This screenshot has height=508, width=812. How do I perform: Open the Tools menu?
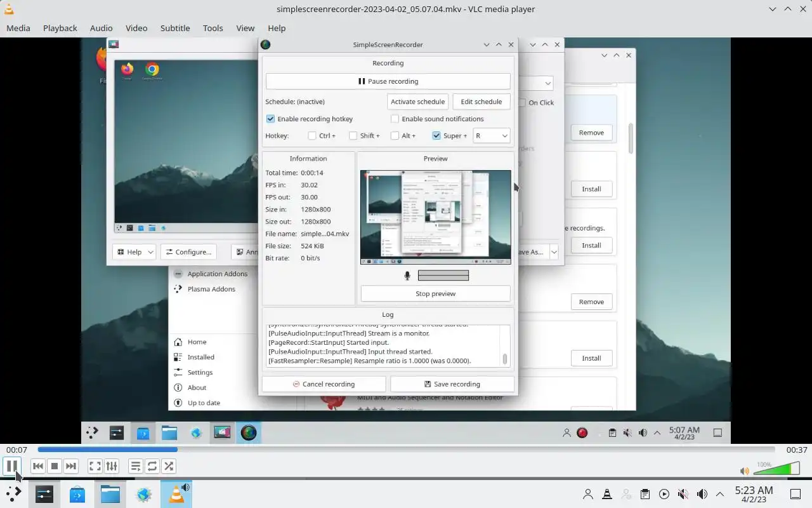(213, 28)
